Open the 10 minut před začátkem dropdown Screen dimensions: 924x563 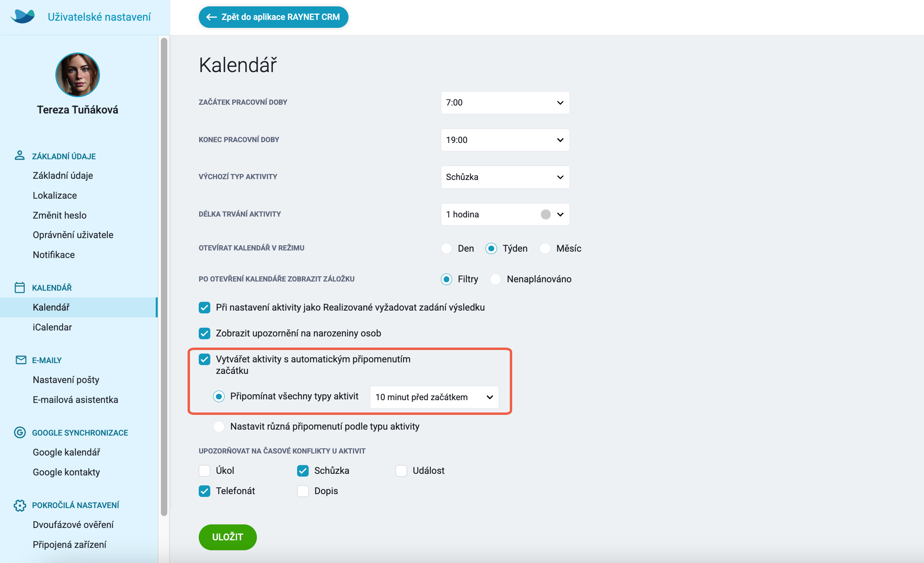(x=434, y=397)
